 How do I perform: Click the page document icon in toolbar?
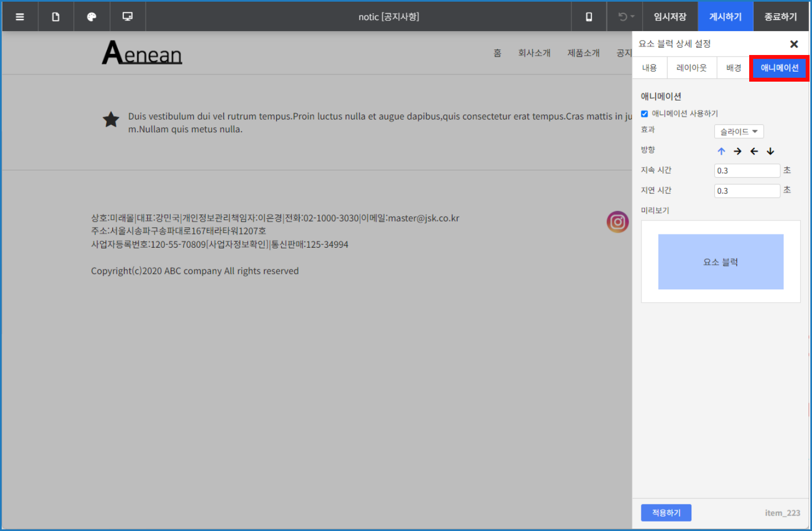coord(56,16)
